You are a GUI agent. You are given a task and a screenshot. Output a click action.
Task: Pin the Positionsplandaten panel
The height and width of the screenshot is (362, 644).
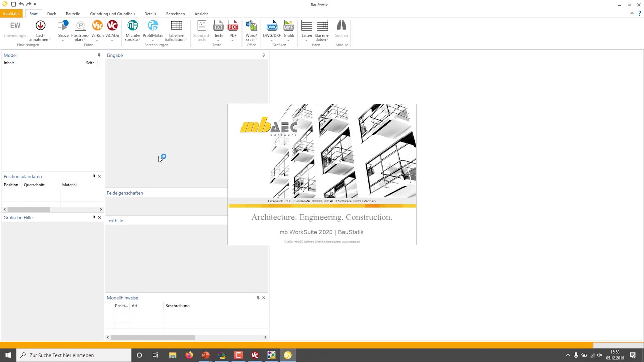pos(94,176)
